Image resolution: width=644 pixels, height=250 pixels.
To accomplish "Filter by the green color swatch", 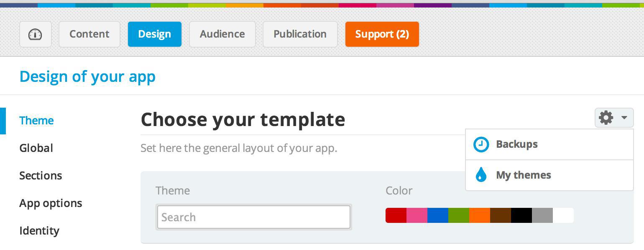I will point(458,215).
